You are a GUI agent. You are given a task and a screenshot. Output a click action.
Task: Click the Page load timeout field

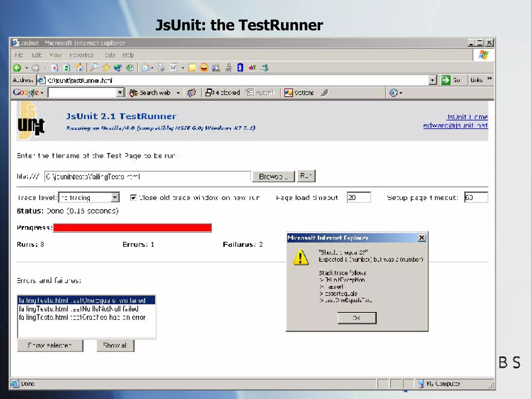click(359, 197)
